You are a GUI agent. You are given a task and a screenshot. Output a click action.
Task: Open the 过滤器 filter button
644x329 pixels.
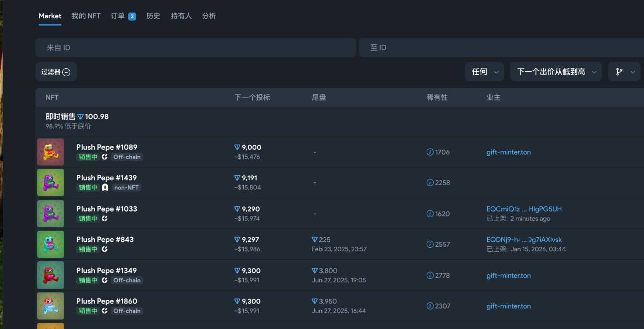pos(56,72)
